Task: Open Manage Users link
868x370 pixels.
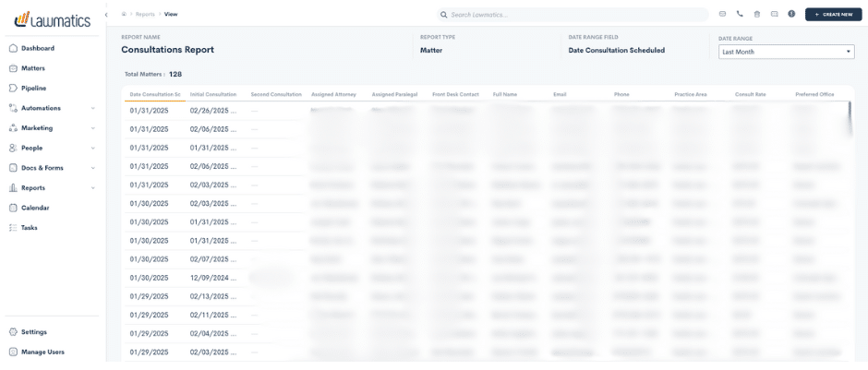Action: [42, 352]
